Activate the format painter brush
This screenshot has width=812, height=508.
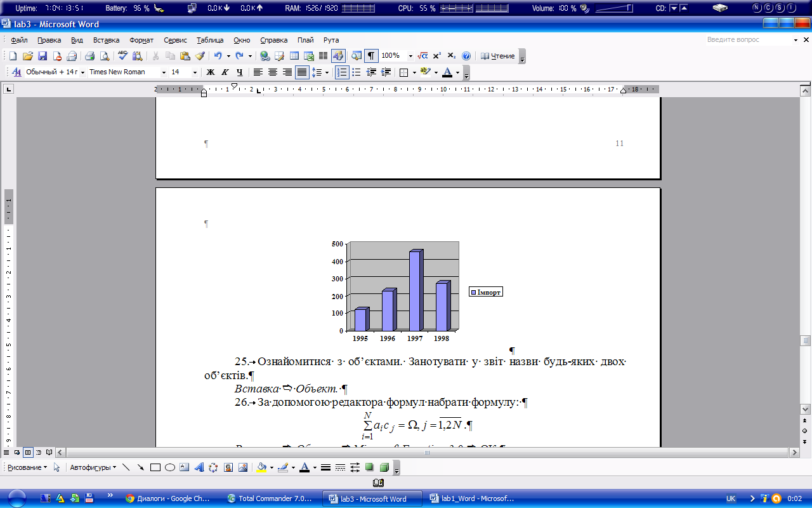(200, 56)
